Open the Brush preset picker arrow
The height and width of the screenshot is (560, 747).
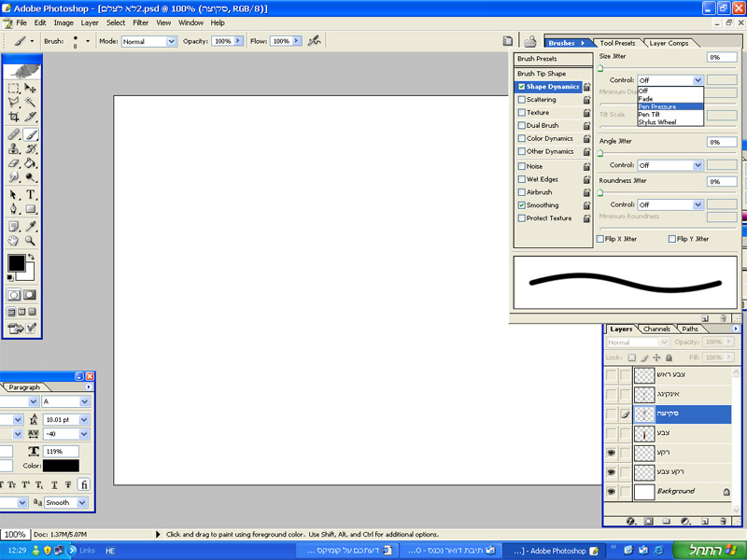click(88, 41)
